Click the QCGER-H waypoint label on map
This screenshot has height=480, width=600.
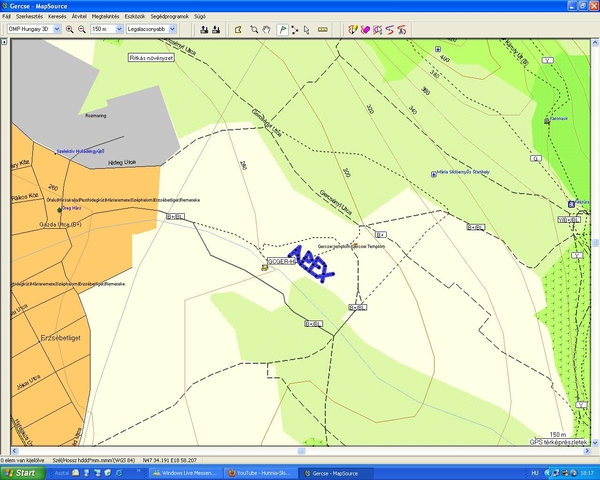point(282,261)
